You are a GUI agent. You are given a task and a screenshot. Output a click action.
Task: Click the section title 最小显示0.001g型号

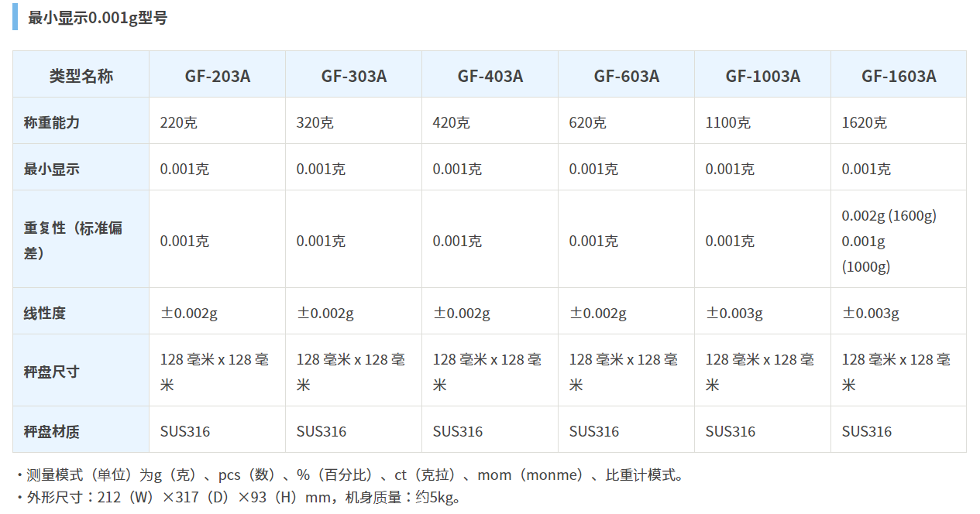[x=98, y=18]
